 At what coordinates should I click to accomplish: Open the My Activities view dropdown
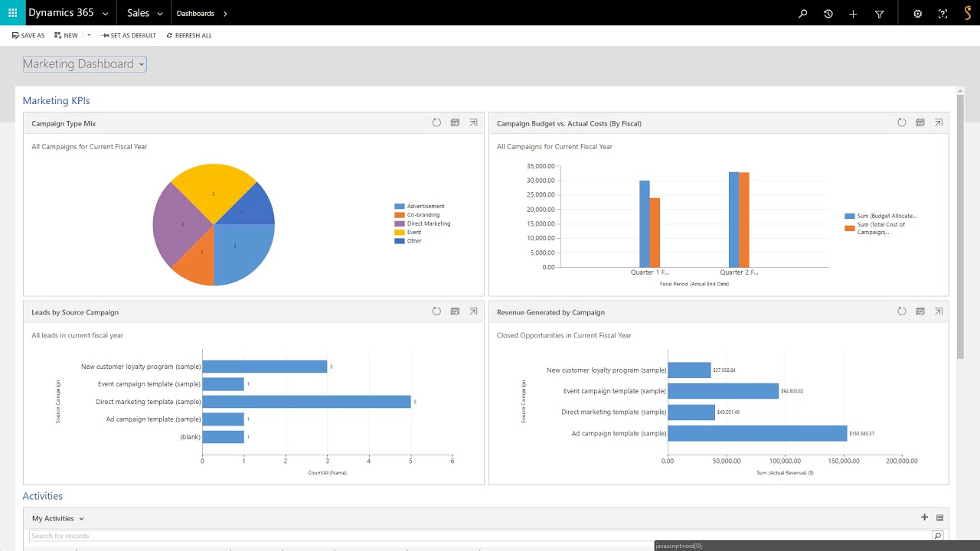[80, 518]
